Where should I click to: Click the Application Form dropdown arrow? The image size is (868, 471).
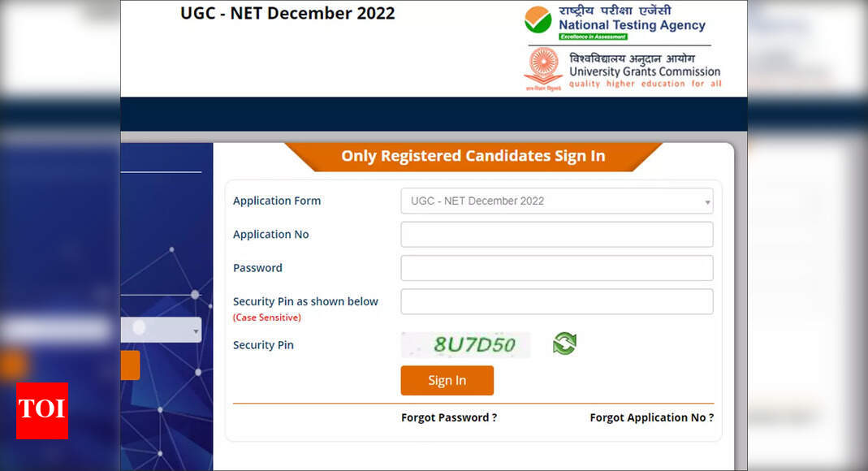tap(707, 201)
